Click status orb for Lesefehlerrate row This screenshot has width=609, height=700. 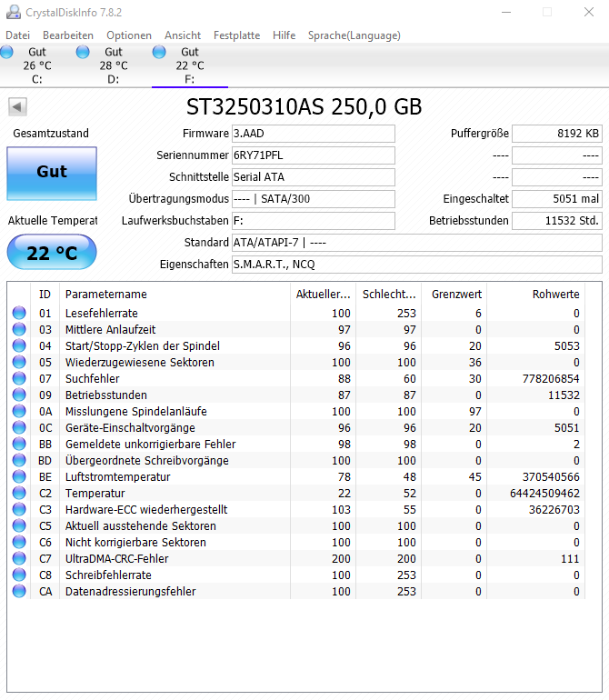coord(19,313)
